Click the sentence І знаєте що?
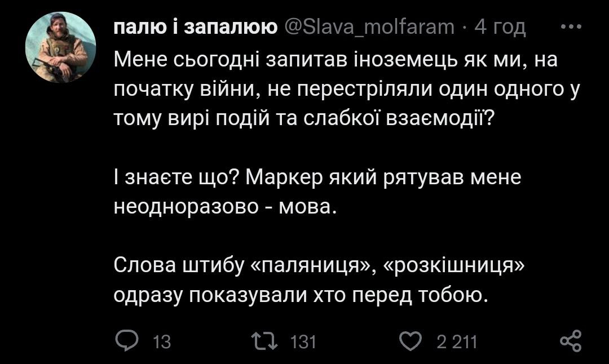The image size is (609, 364). click(x=178, y=179)
